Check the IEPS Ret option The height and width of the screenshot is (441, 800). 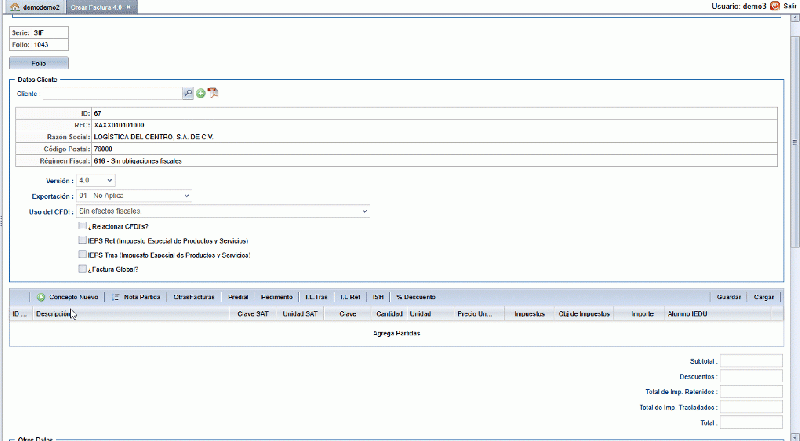point(82,240)
